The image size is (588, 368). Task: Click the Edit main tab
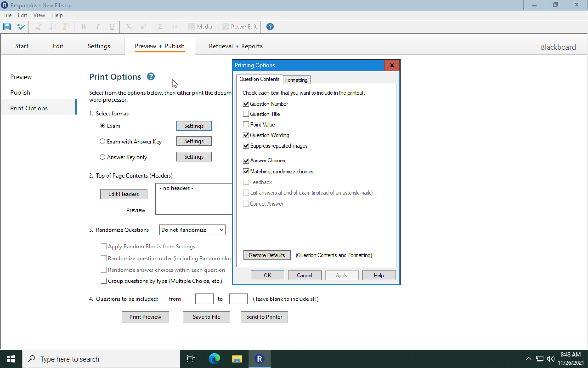tap(58, 46)
